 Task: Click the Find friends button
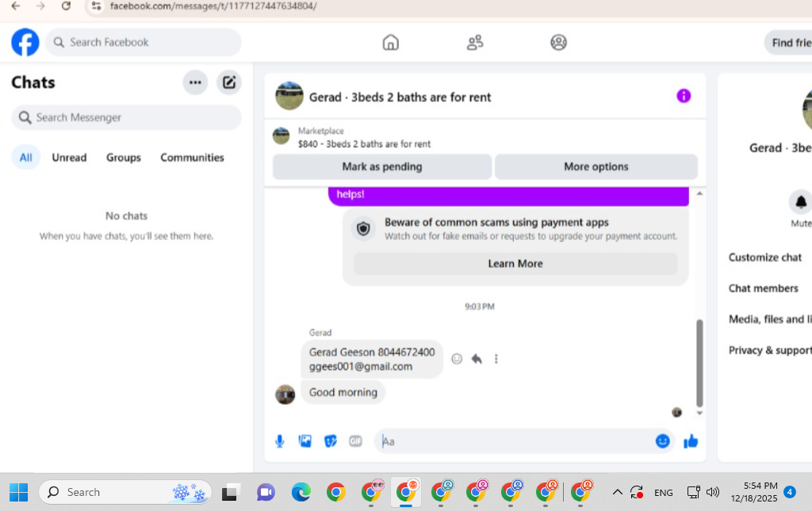[788, 43]
